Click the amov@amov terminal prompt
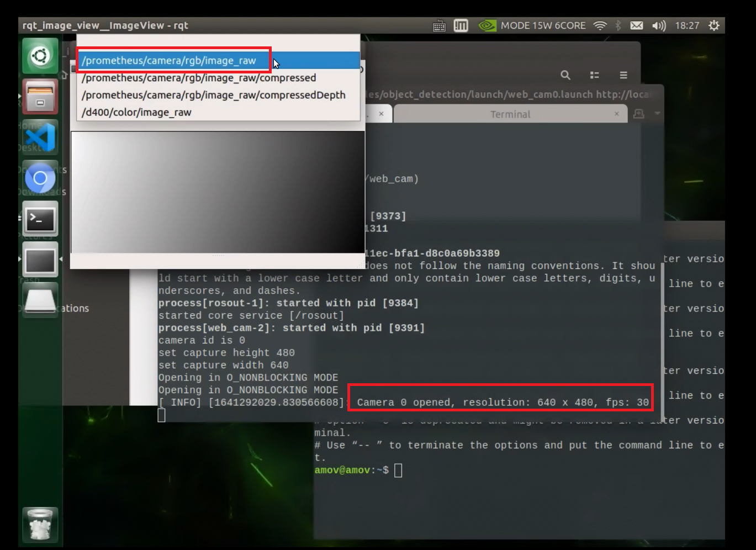Screen dimensions: 756x550 pyautogui.click(x=351, y=470)
